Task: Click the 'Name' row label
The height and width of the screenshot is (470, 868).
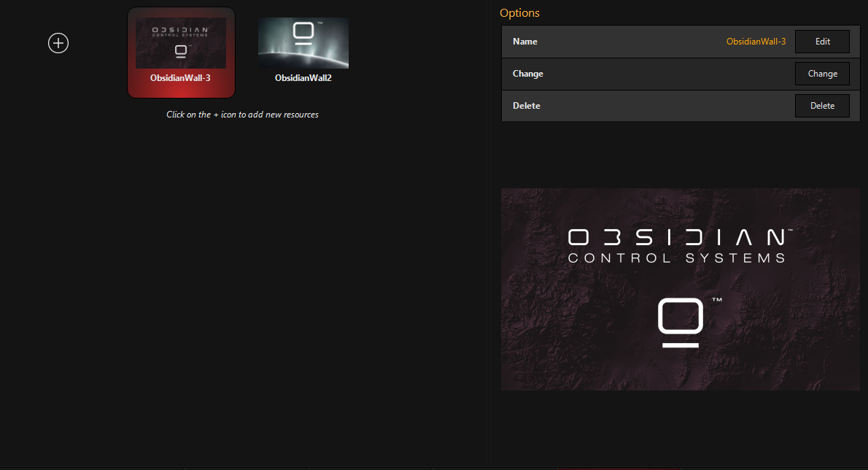Action: click(524, 42)
